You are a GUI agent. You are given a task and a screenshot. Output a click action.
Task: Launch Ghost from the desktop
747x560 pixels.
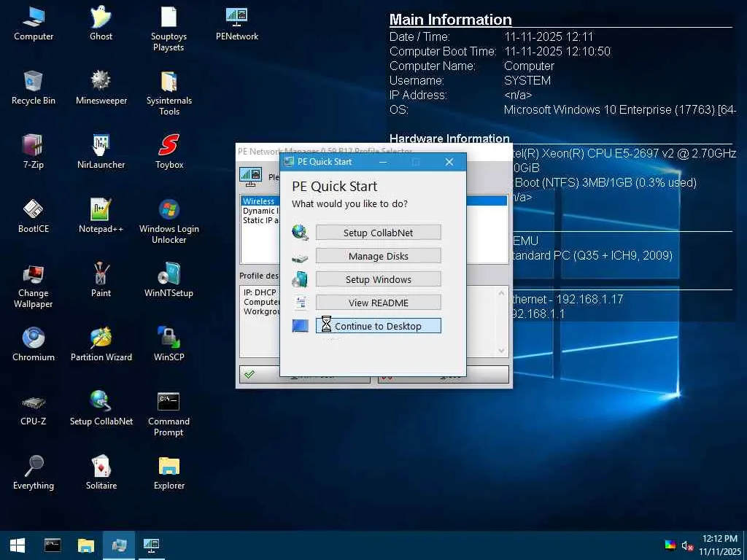pyautogui.click(x=101, y=23)
